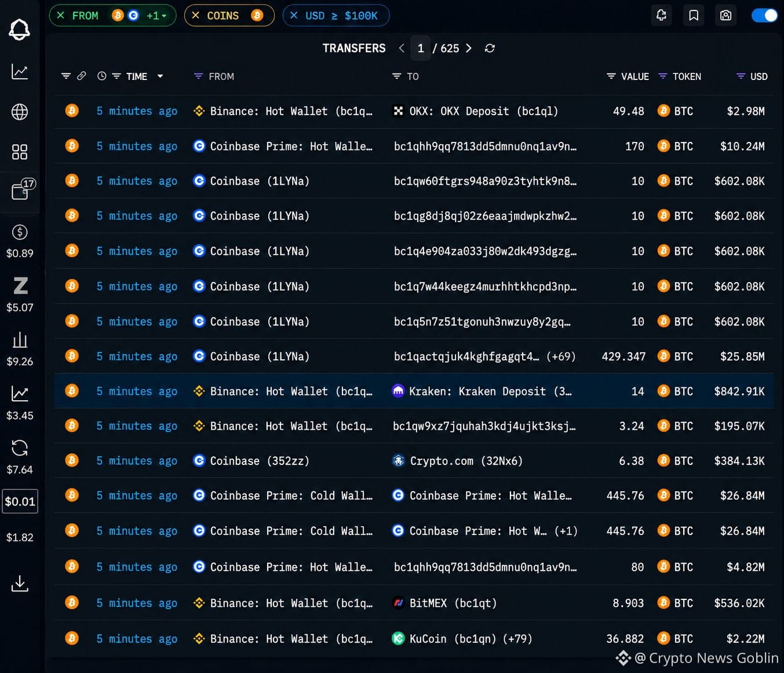Click the $842.91K USD value
This screenshot has width=784, height=673.
(x=739, y=391)
